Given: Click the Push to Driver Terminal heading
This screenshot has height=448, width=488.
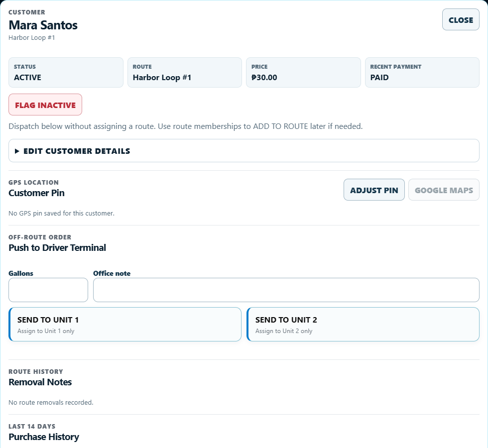Looking at the screenshot, I should point(57,248).
